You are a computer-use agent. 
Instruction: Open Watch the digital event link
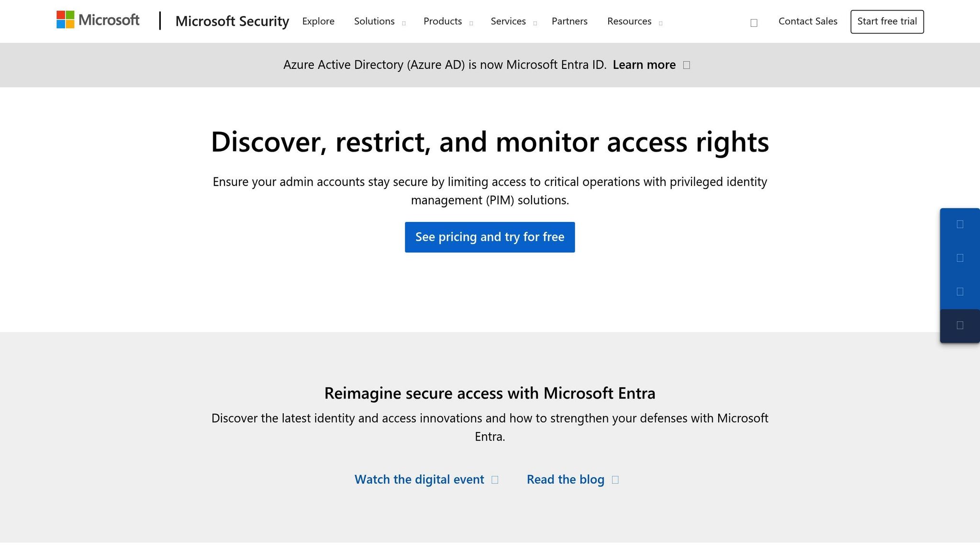[x=419, y=479]
